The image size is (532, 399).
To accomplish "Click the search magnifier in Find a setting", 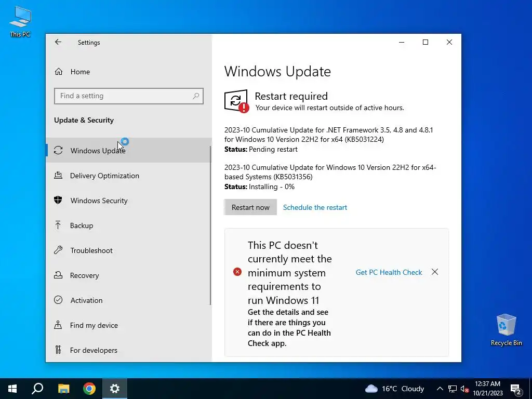I will [196, 96].
